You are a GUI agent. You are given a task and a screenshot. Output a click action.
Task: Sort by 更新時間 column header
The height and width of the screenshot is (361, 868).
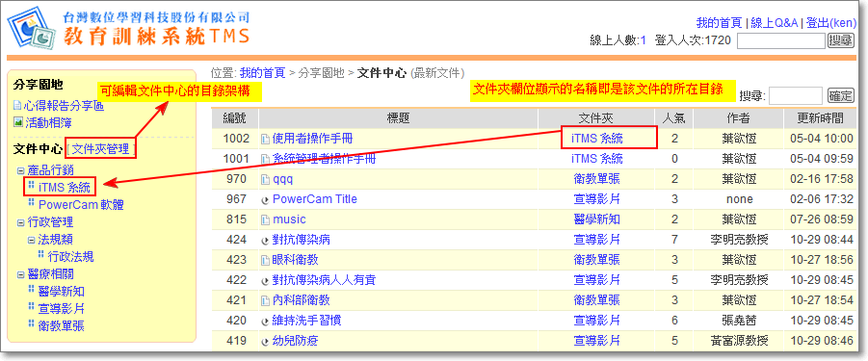pos(821,118)
